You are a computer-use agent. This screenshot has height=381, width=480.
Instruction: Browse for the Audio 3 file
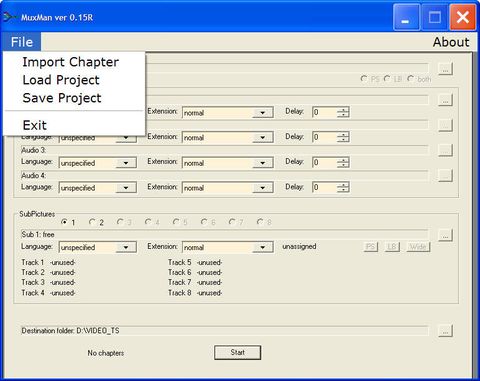pyautogui.click(x=445, y=150)
